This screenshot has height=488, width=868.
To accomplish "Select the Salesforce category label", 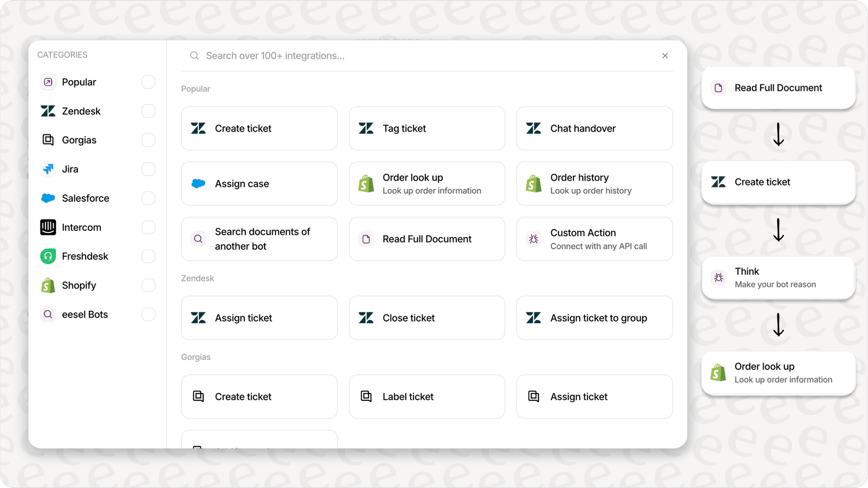I will [86, 198].
